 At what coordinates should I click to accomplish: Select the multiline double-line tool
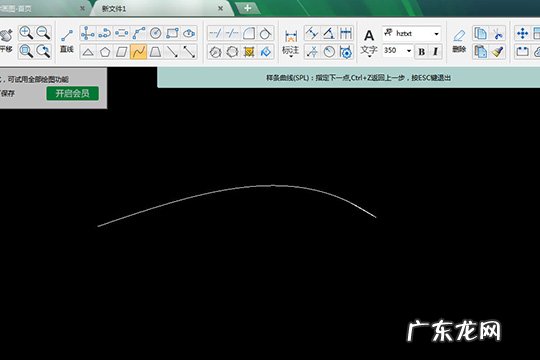(x=122, y=33)
